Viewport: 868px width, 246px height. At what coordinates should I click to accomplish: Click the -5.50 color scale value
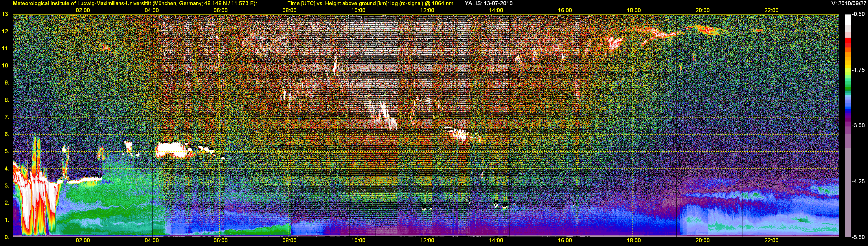(858, 237)
